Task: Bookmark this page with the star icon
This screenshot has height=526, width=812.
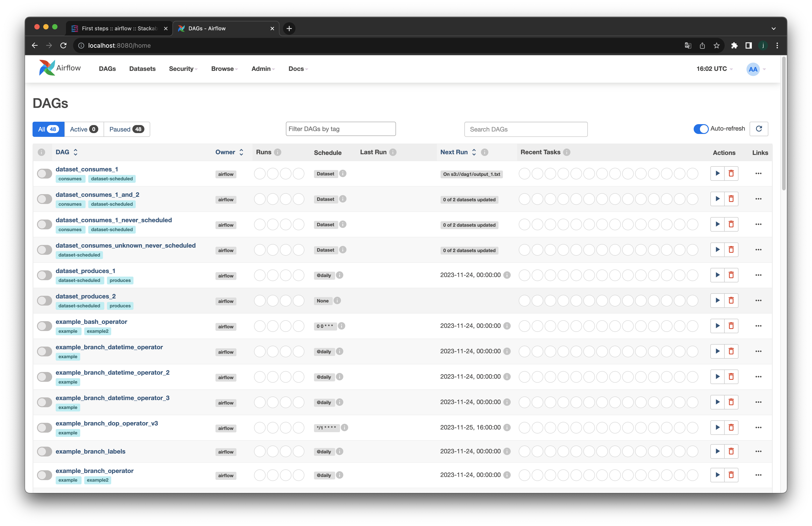Action: [716, 45]
